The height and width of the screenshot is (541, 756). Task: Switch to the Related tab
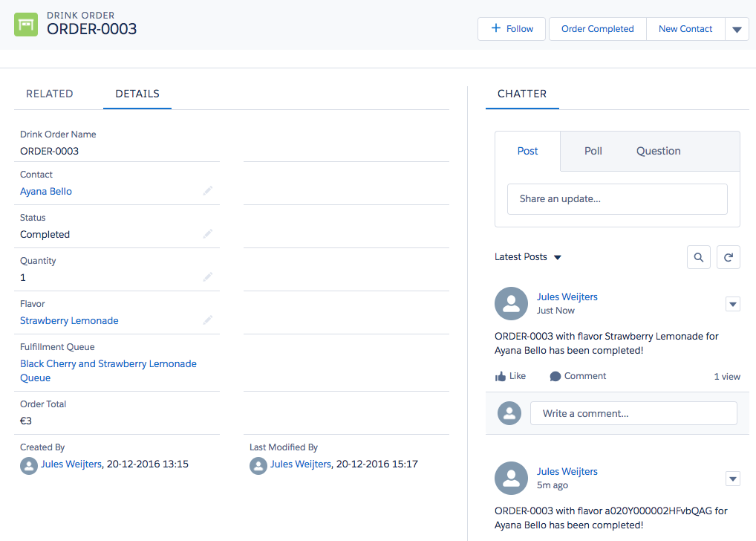click(x=50, y=94)
